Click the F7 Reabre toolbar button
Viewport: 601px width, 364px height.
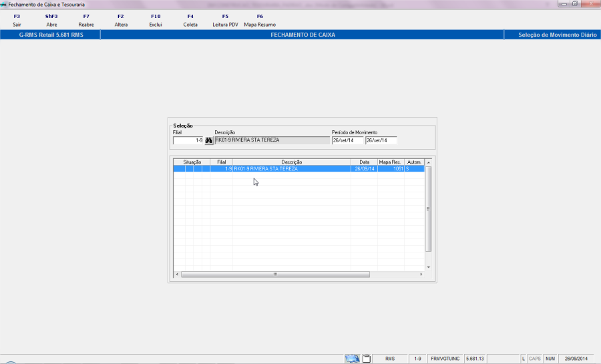click(x=86, y=20)
